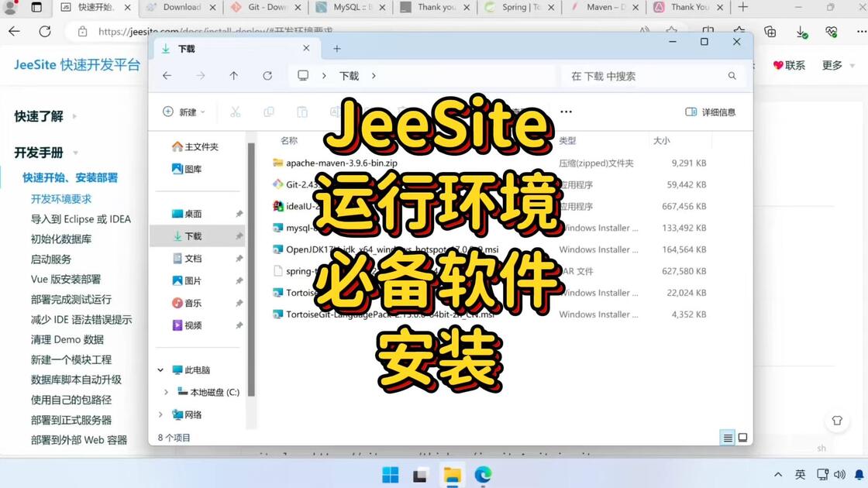The height and width of the screenshot is (488, 868).
Task: Open the 导入到 Eclipse 或 IDEA sidebar link
Action: click(81, 219)
